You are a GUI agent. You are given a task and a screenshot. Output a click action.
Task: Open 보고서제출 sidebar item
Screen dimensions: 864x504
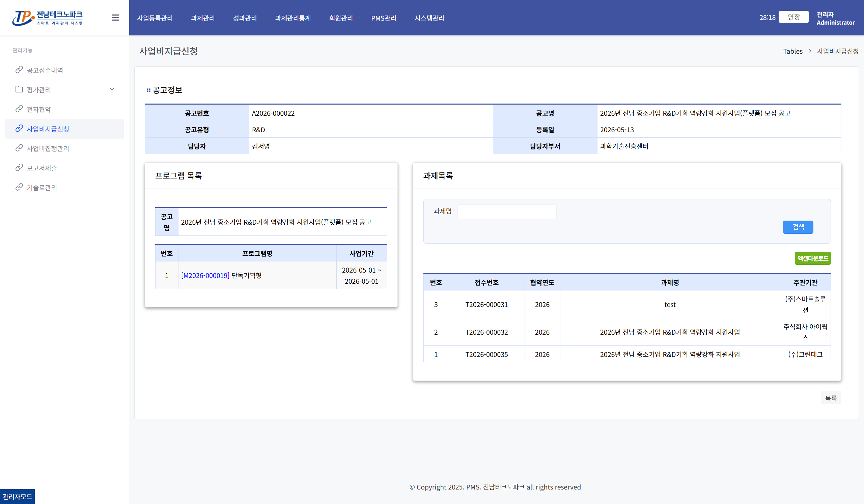(x=42, y=168)
